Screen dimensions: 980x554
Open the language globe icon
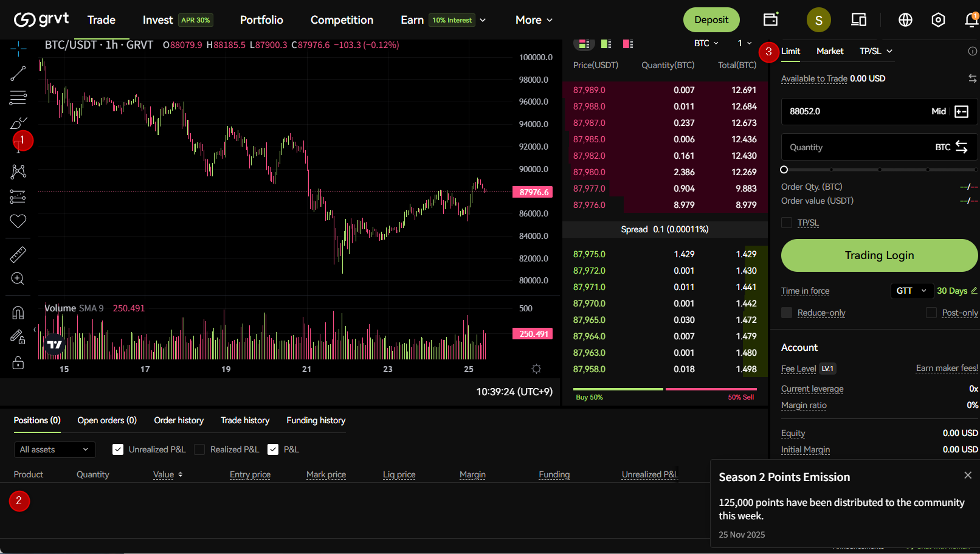click(905, 20)
